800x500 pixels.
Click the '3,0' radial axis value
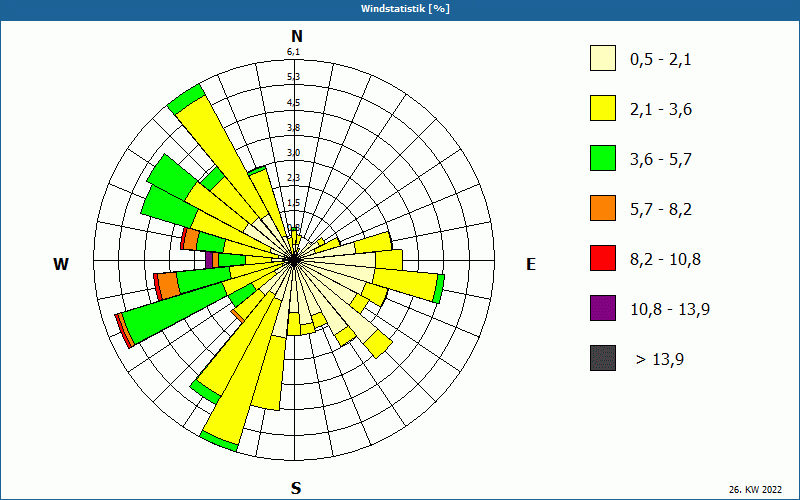pos(293,153)
